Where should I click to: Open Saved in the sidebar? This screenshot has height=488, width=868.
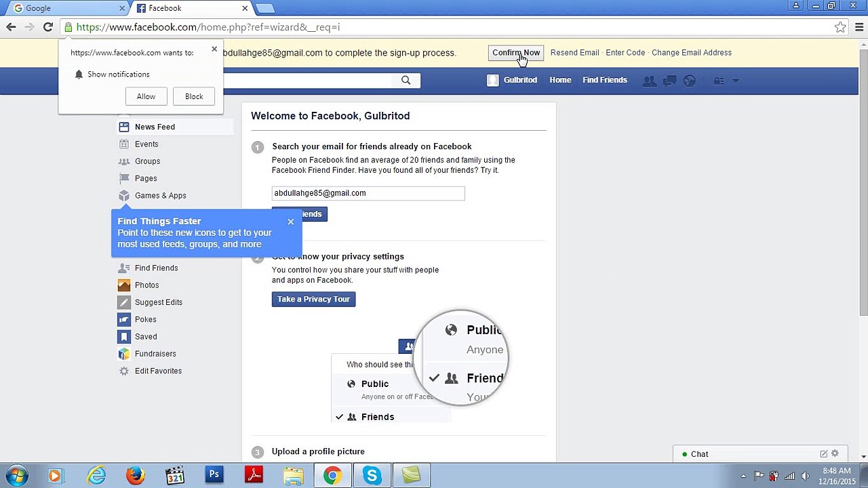point(146,337)
